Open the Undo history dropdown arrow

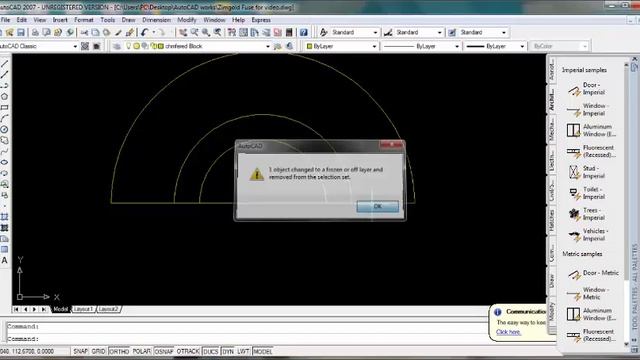coord(153,32)
